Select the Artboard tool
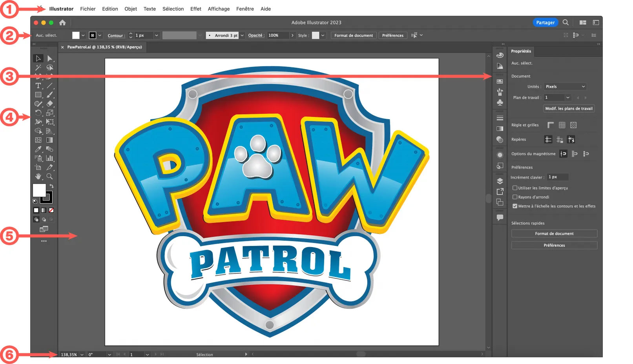Image resolution: width=633 pixels, height=364 pixels. pos(38,167)
